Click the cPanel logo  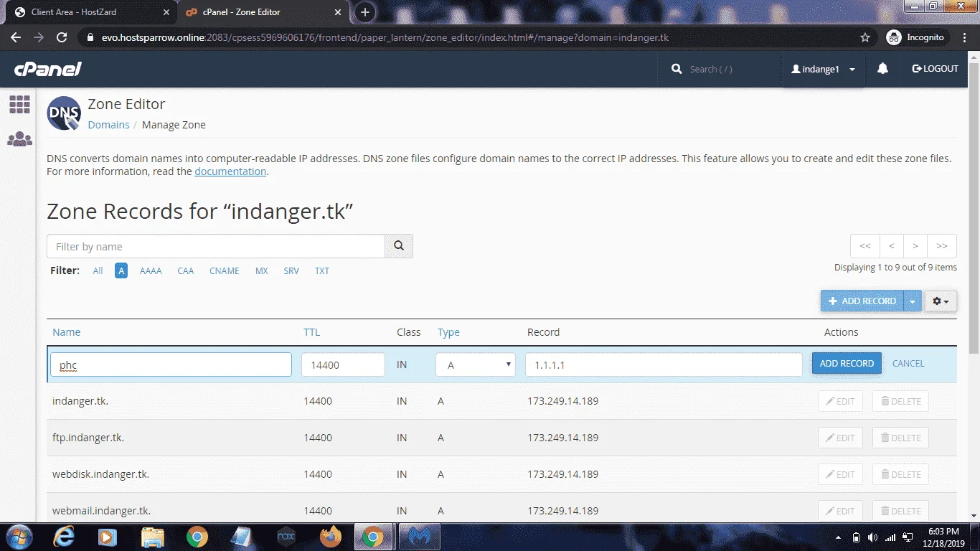(48, 69)
